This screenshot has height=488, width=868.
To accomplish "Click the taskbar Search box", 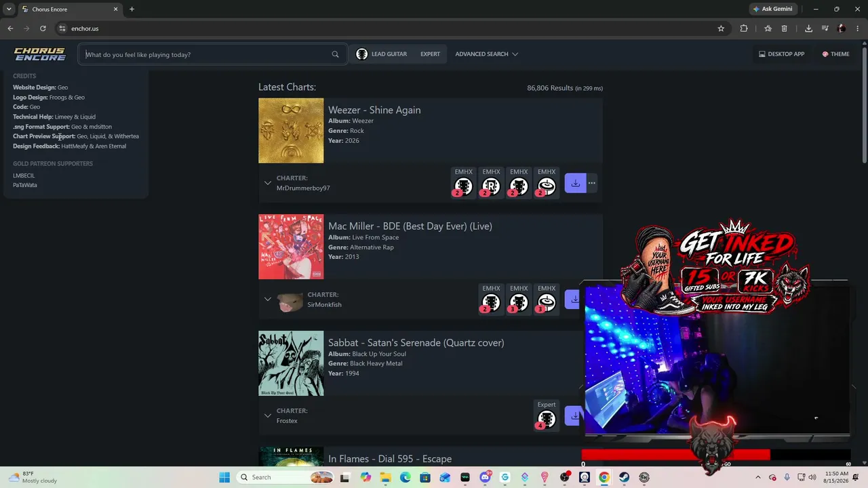I will [x=286, y=477].
